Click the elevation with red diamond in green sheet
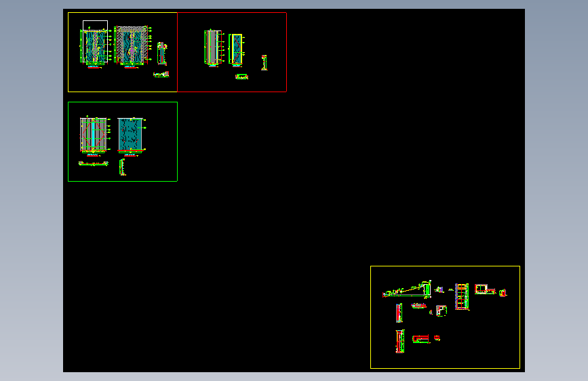The width and height of the screenshot is (588, 381). pyautogui.click(x=94, y=136)
